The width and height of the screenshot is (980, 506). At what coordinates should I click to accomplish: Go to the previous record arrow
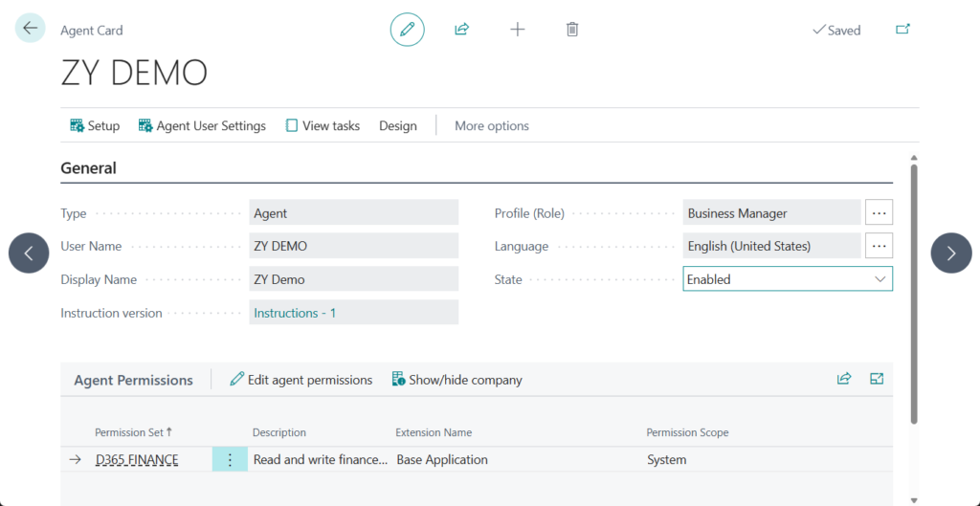click(x=29, y=253)
